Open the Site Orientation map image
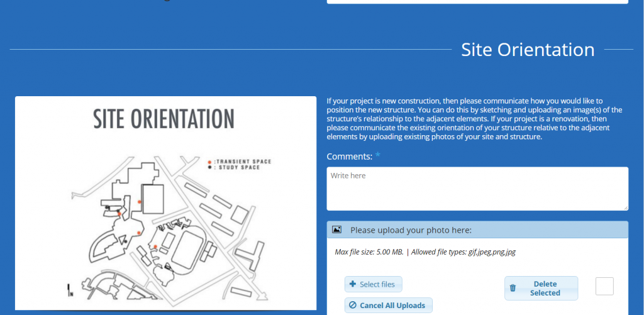Screen dimensions: 644x315 165,202
